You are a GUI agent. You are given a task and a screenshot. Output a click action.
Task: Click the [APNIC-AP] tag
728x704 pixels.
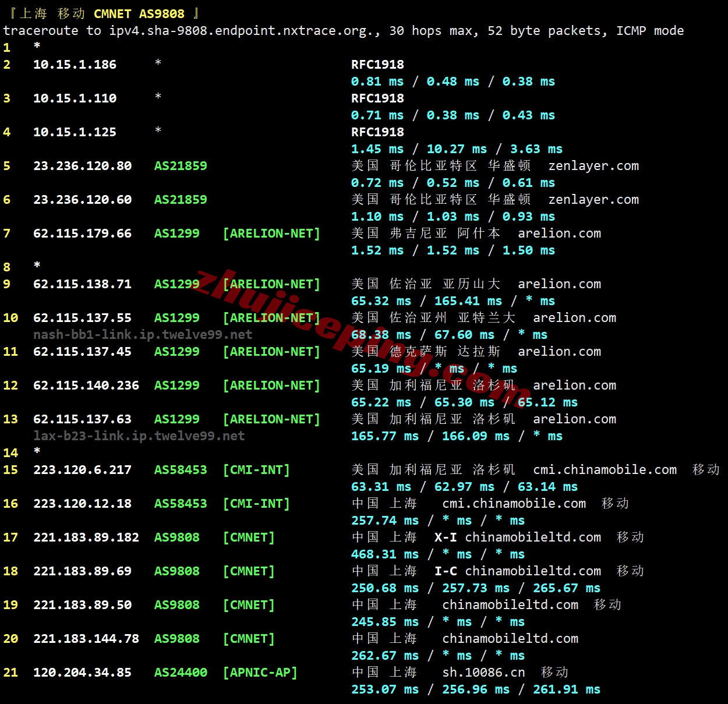pos(260,673)
